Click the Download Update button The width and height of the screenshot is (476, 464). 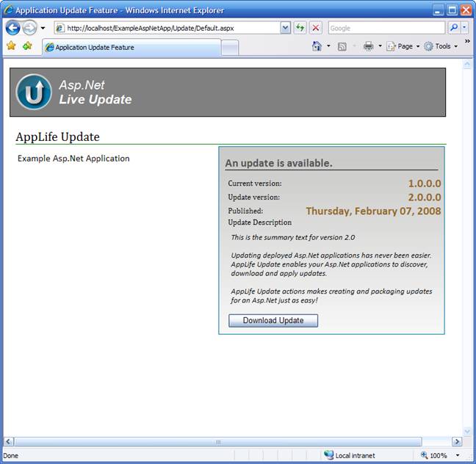273,320
